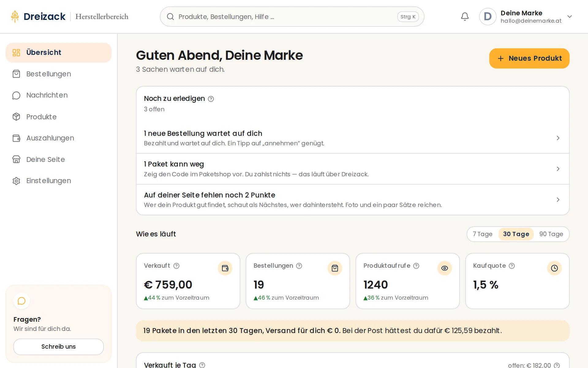The image size is (588, 368).
Task: Show help icon next to Produktaufrufe
Action: click(416, 266)
